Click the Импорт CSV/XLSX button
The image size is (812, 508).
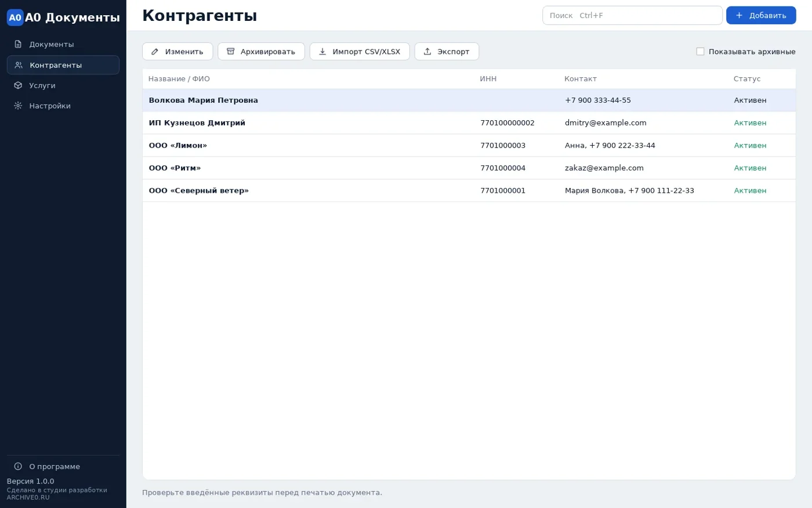pos(360,52)
